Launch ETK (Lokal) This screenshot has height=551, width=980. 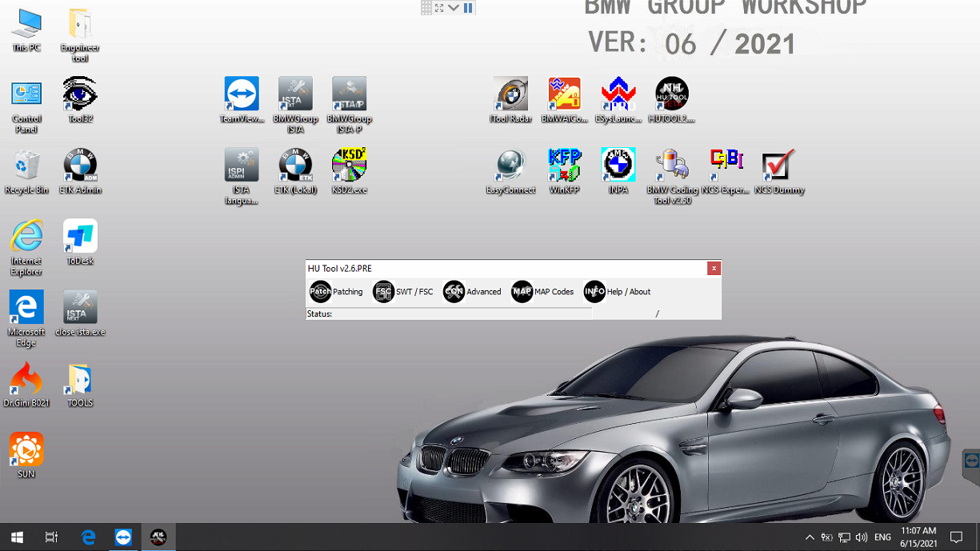click(295, 172)
